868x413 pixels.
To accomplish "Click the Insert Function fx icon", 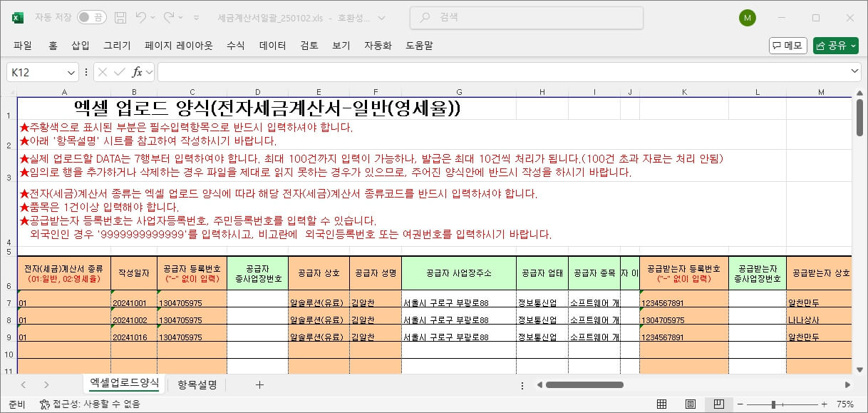I will 138,72.
